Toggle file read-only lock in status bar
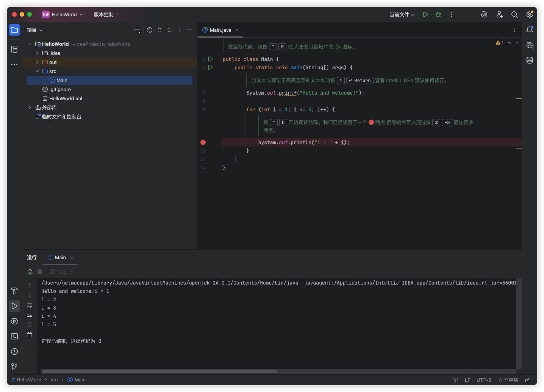 click(528, 380)
